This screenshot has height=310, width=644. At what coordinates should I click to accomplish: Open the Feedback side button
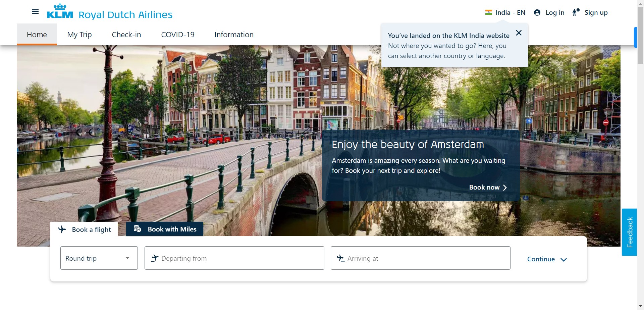(629, 232)
